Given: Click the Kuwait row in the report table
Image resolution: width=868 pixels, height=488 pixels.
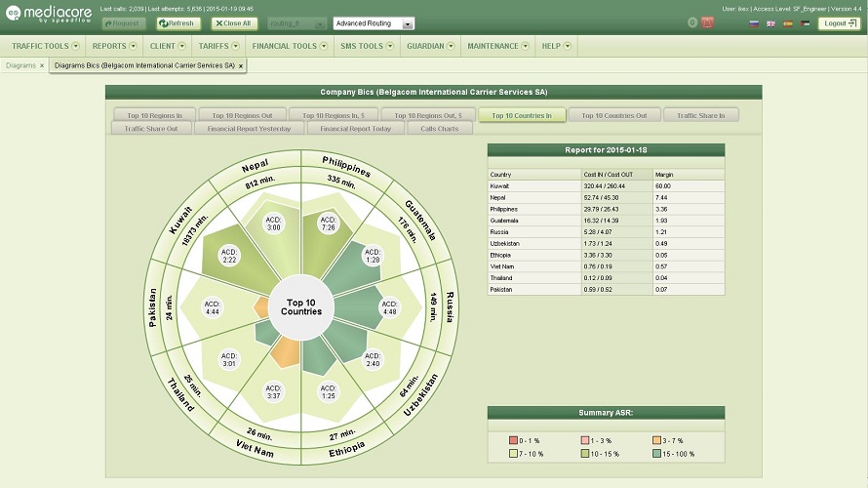Looking at the screenshot, I should pyautogui.click(x=606, y=185).
